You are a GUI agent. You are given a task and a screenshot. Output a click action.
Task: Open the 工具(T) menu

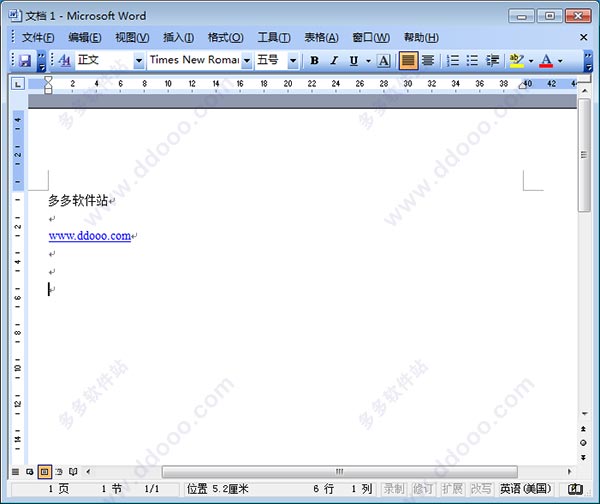[x=274, y=38]
